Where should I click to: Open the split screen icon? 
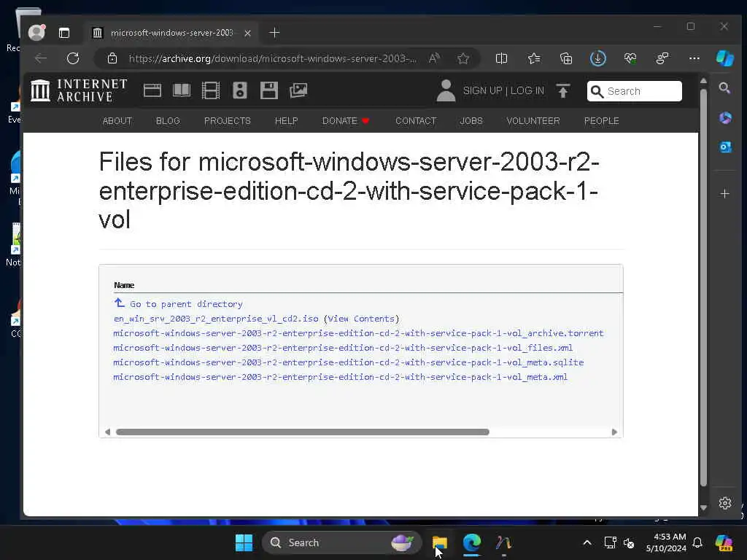click(501, 58)
